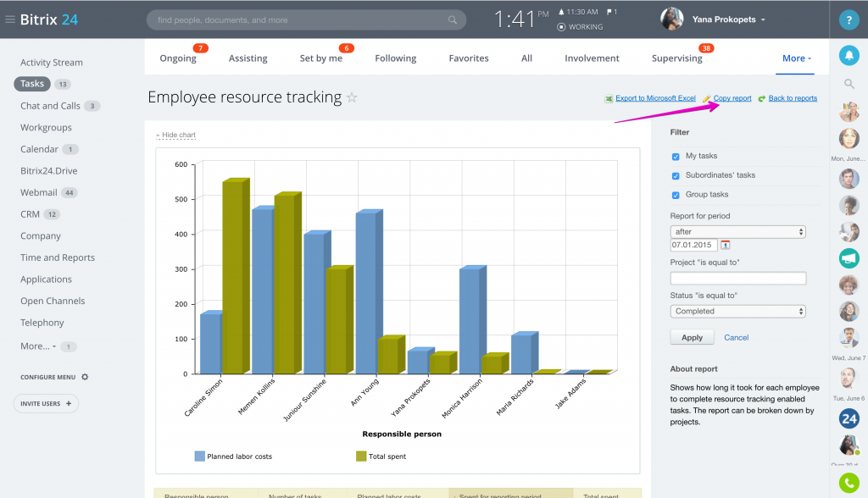The height and width of the screenshot is (498, 868).
Task: Switch to the Supervising tab
Action: point(676,58)
